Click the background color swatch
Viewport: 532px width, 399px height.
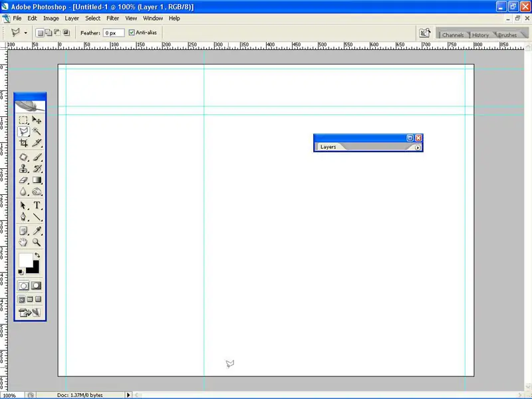coord(34,269)
